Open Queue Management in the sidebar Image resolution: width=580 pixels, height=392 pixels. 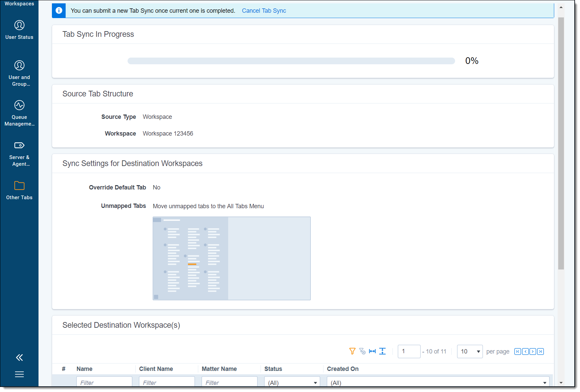click(19, 113)
